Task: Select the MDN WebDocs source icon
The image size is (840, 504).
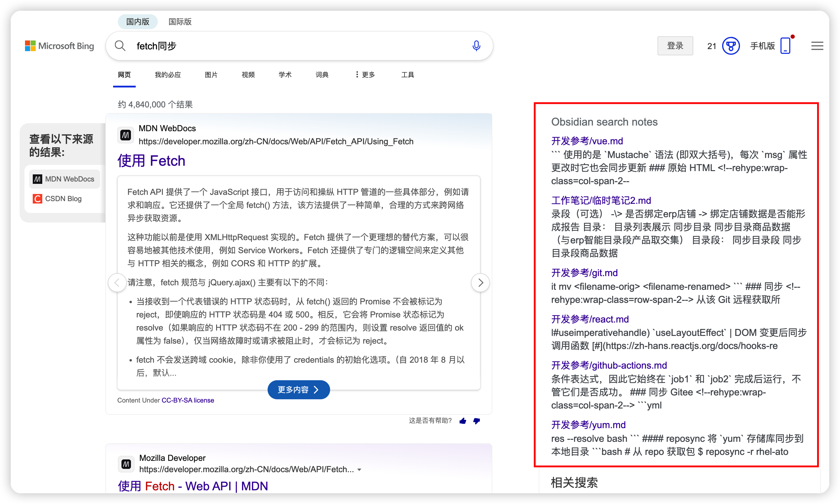Action: coord(38,179)
